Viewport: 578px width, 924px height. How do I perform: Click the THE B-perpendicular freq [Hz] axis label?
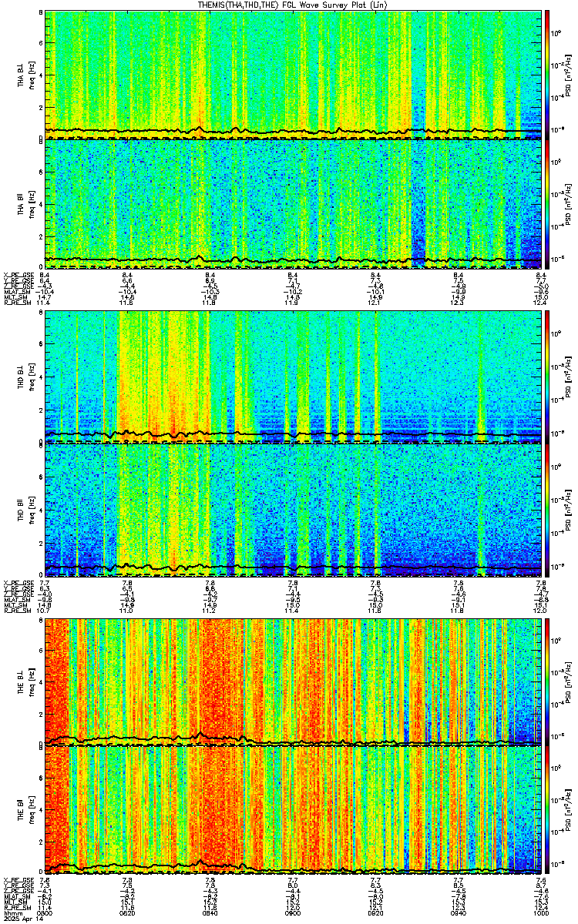click(31, 681)
